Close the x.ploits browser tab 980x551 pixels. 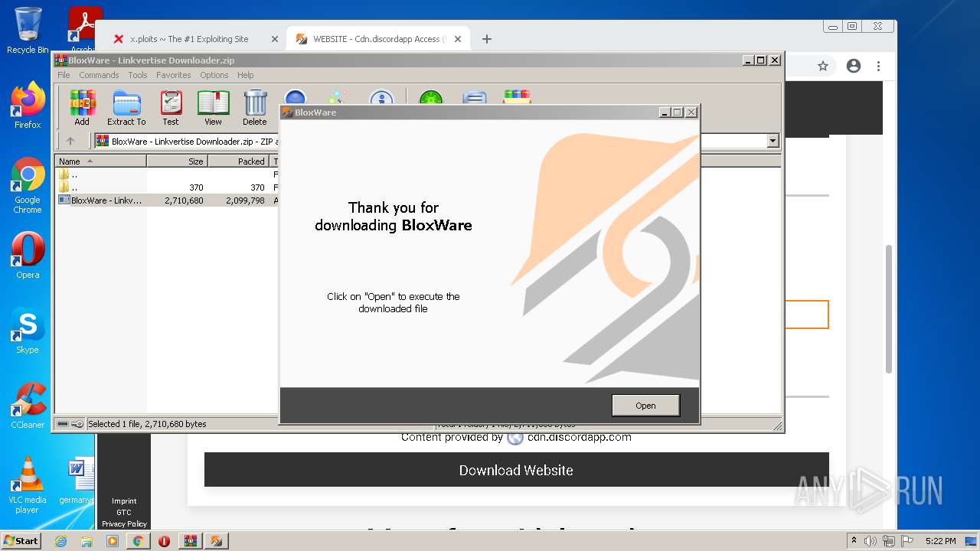275,39
